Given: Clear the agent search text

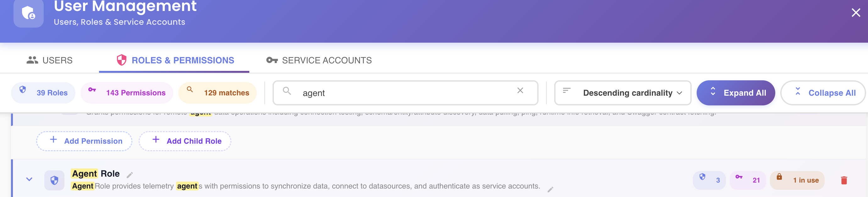Looking at the screenshot, I should tap(520, 90).
